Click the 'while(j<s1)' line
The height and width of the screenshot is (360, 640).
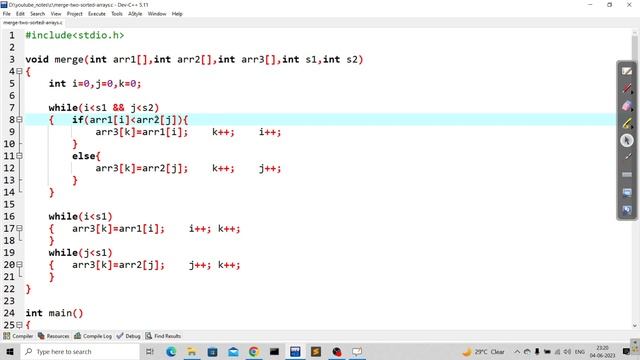pyautogui.click(x=80, y=253)
